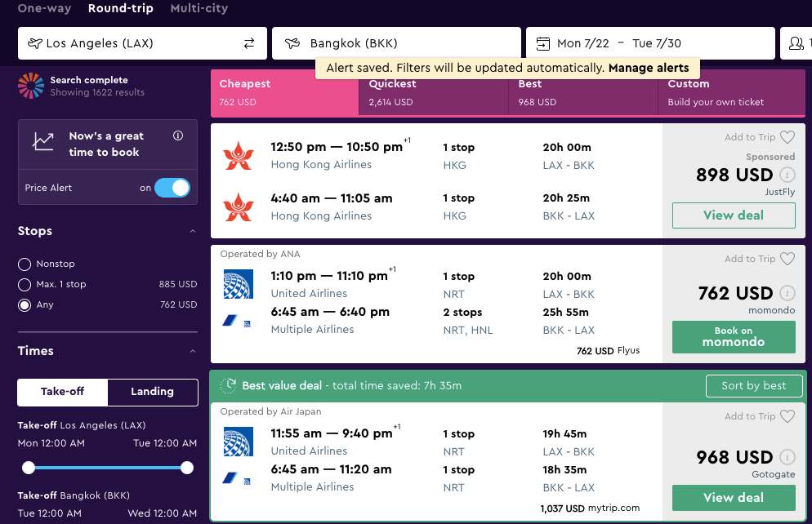The height and width of the screenshot is (524, 812).
Task: Turn off the Price Alert switch
Action: point(172,188)
